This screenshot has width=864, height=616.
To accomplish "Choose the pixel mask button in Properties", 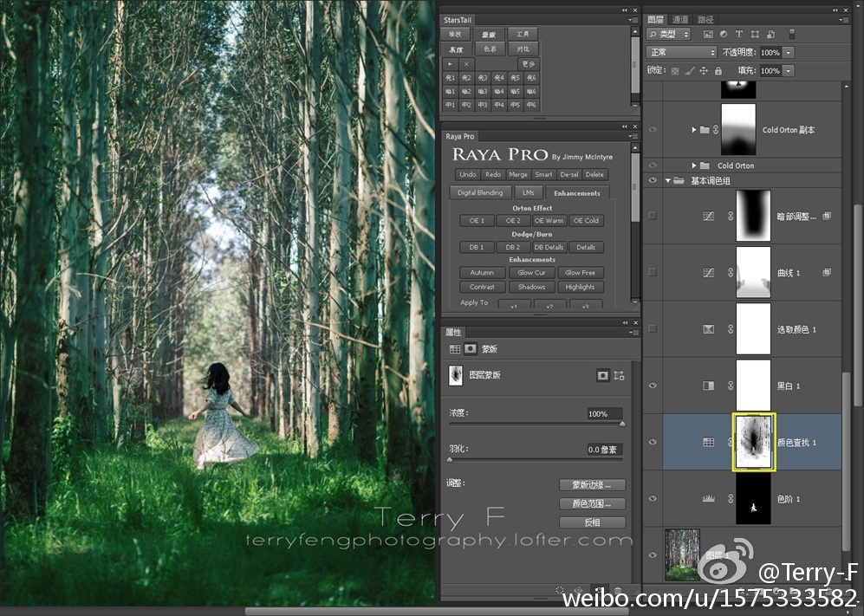I will (603, 375).
